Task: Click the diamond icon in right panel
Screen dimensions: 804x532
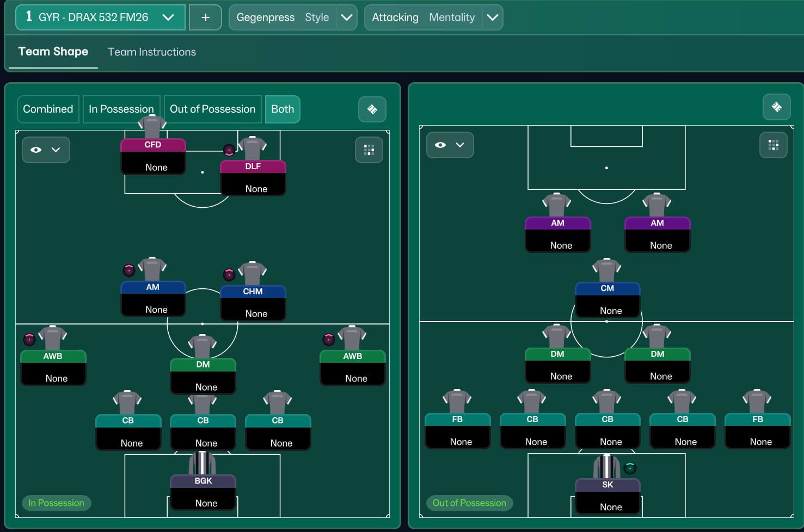Action: pyautogui.click(x=776, y=107)
